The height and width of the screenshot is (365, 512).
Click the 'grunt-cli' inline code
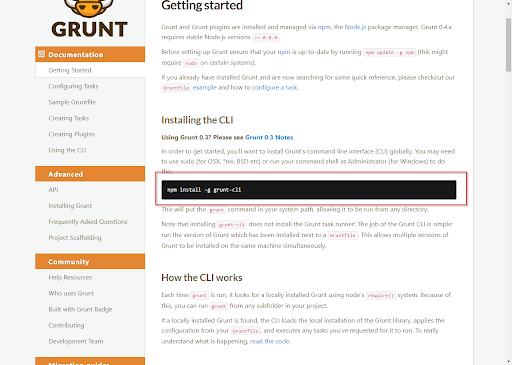coord(232,225)
